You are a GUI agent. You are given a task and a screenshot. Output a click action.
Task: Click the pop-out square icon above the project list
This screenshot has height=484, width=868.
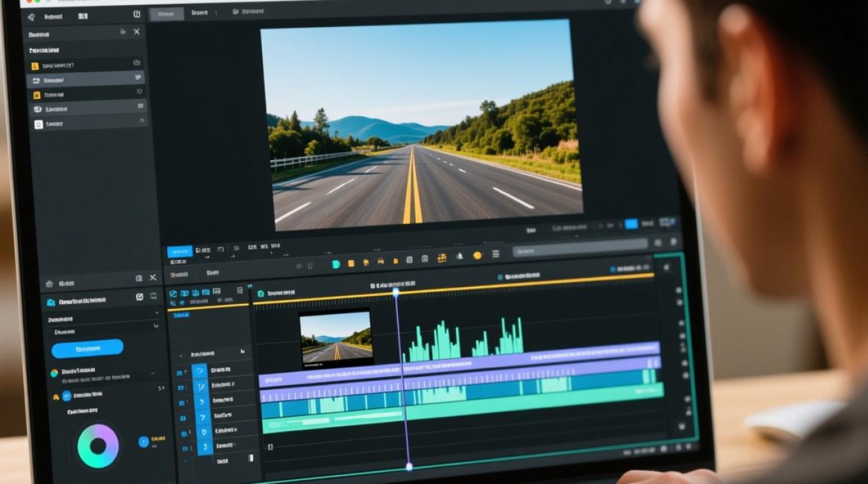pyautogui.click(x=137, y=14)
